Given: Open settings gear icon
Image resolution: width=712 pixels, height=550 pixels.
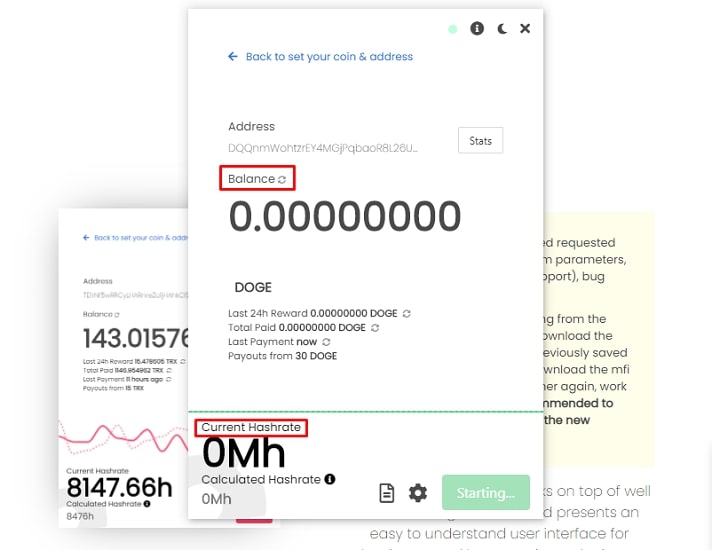Looking at the screenshot, I should coord(418,493).
